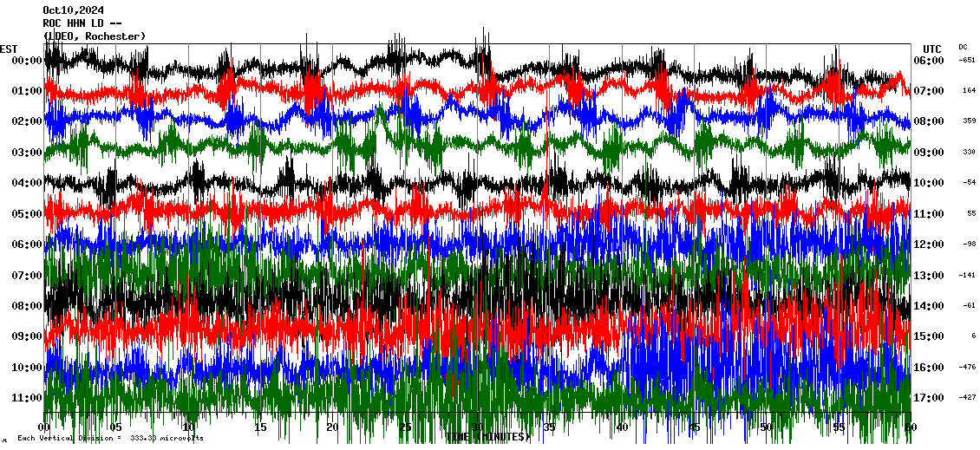The image size is (980, 450).
Task: Select the 00:00 EST row label
Action: tap(28, 60)
